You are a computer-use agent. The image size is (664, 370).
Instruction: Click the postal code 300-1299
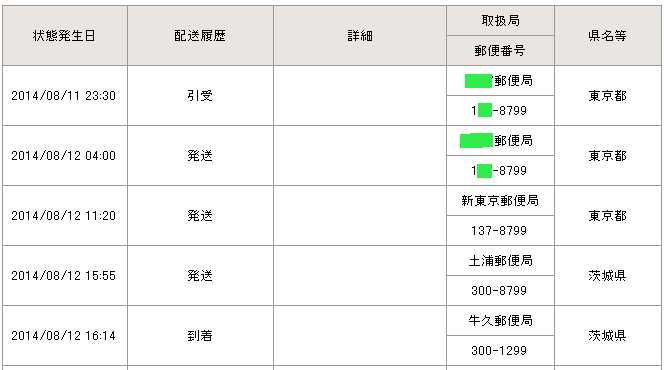500,351
